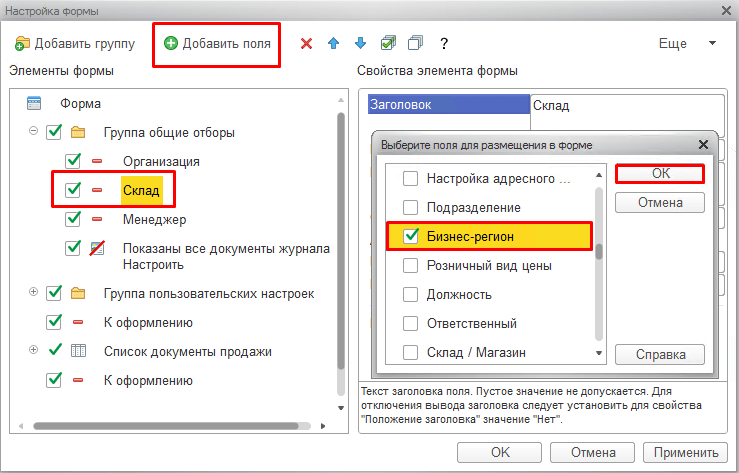Image resolution: width=739 pixels, height=473 pixels.
Task: Click Добавить поля button
Action: click(x=217, y=44)
